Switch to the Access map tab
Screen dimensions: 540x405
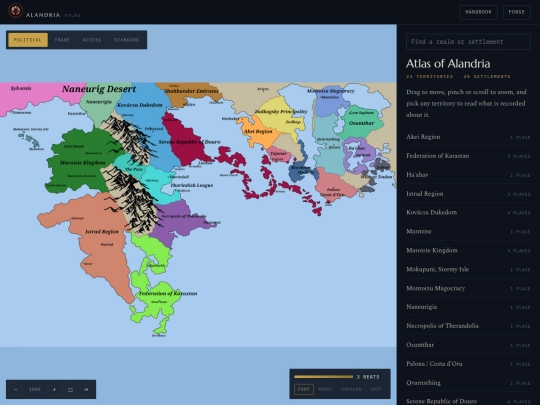click(92, 40)
